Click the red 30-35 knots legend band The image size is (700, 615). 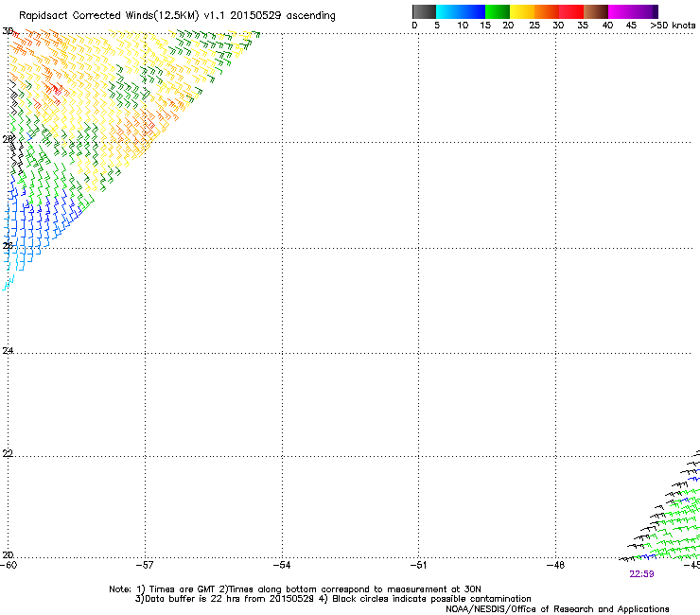pyautogui.click(x=571, y=11)
